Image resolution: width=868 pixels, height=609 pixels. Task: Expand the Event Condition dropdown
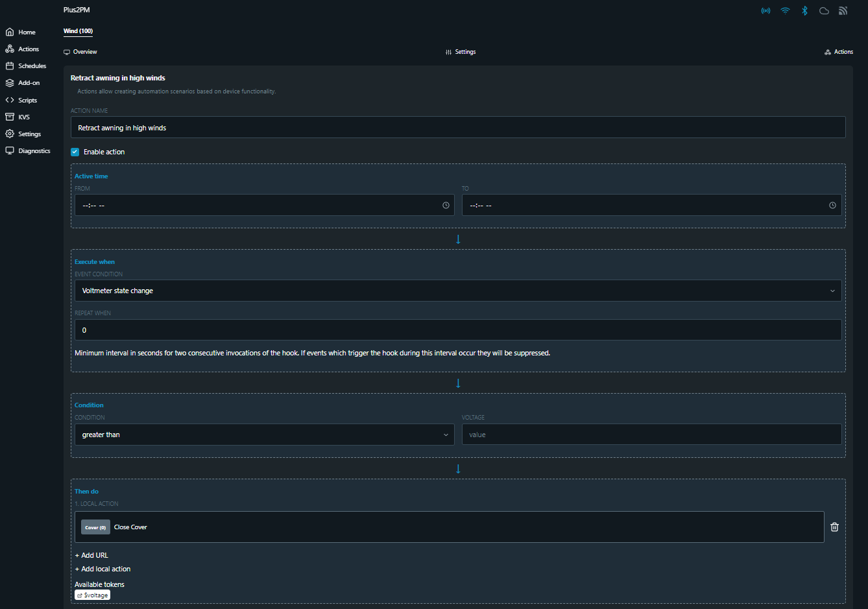[x=457, y=291]
